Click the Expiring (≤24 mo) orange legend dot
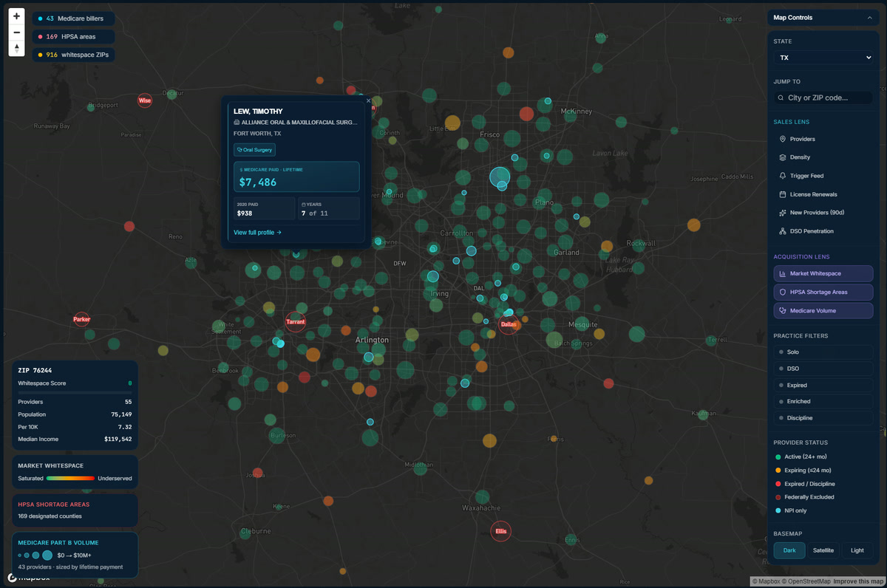The image size is (887, 588). click(x=778, y=471)
